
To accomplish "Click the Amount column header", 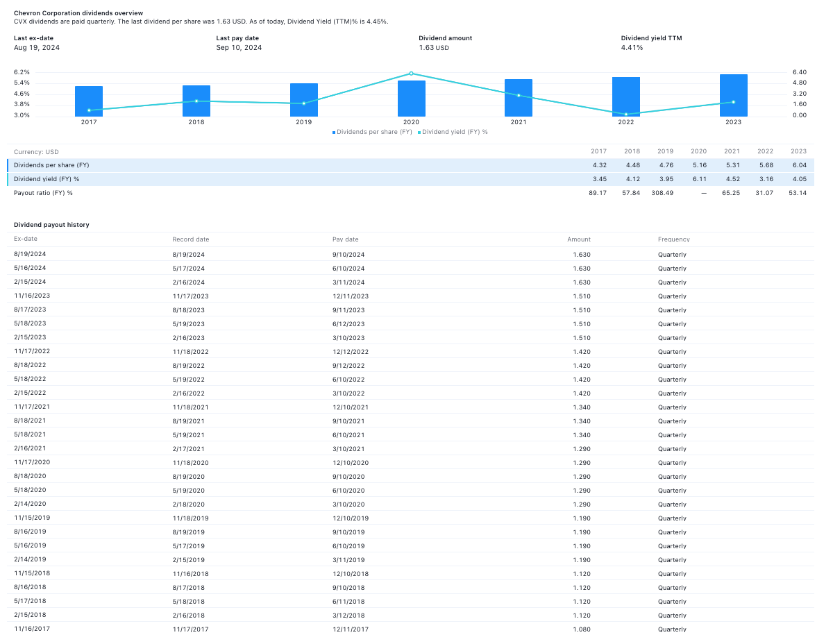I will tap(579, 239).
